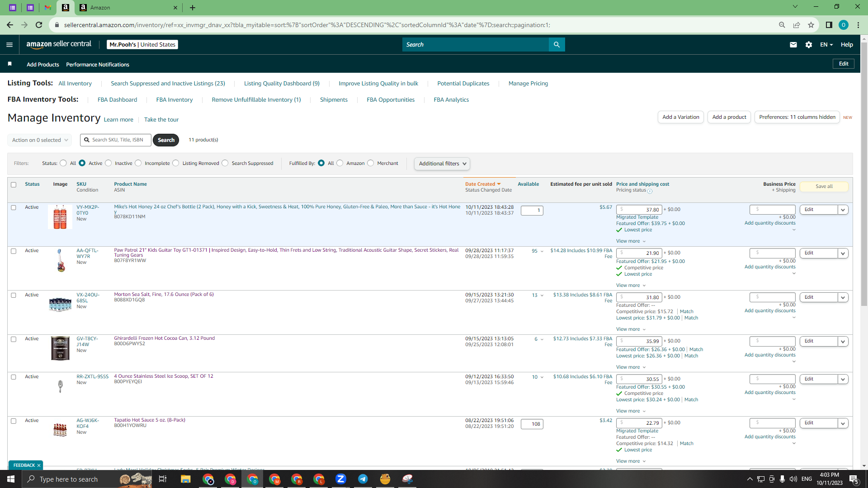Open the EN language dropdown
Image resolution: width=868 pixels, height=488 pixels.
826,45
